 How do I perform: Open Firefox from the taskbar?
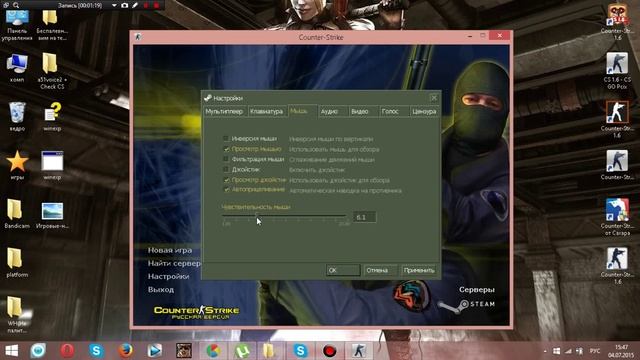pos(125,351)
